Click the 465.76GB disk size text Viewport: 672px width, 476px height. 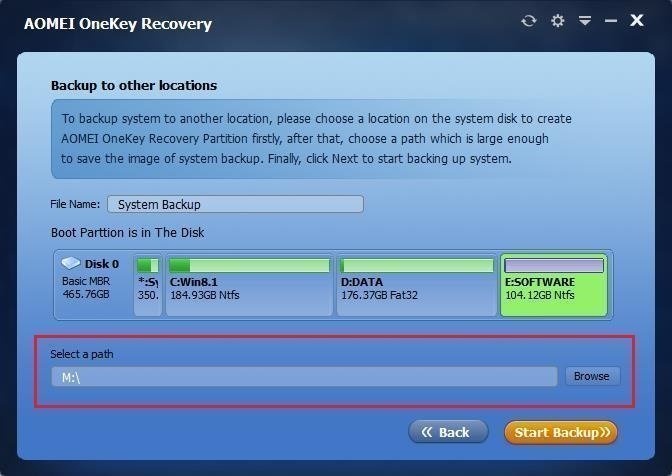(x=86, y=294)
